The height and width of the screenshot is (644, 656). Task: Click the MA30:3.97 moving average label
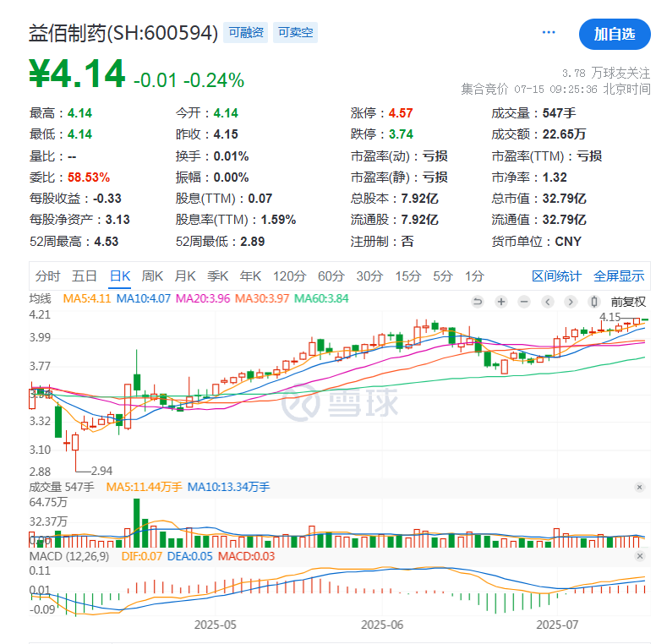(262, 298)
